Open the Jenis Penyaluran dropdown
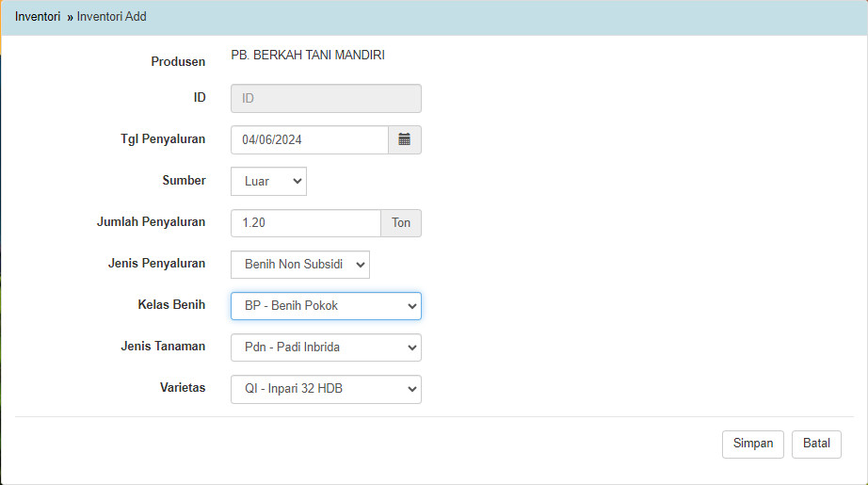868x485 pixels. pyautogui.click(x=300, y=264)
